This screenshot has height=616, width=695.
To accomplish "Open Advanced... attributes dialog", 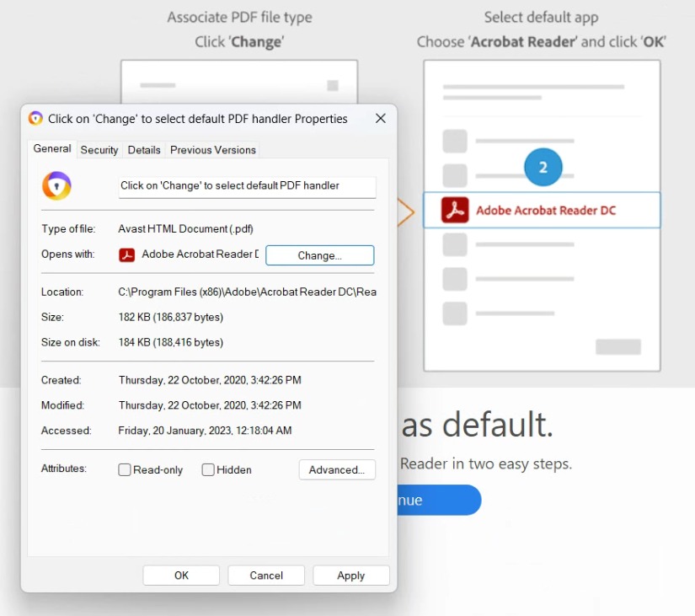I will tap(337, 469).
